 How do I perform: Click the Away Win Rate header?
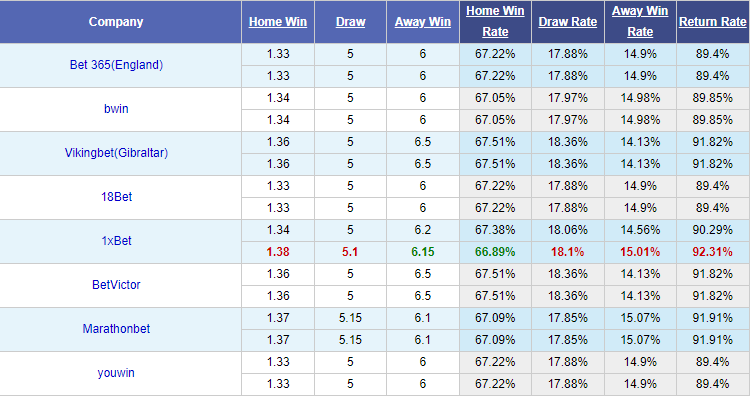tap(640, 22)
